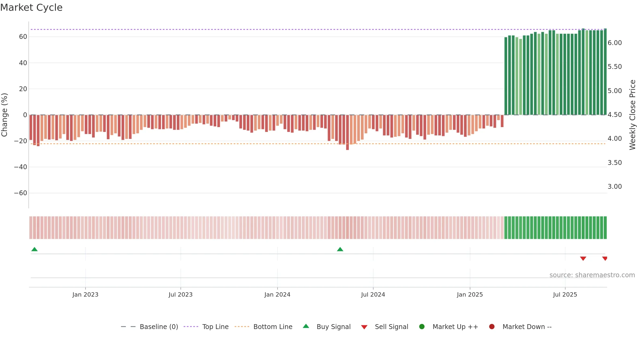Screen dimensions: 644x362
Task: Click the Baseline (0) legend entry
Action: 149,327
